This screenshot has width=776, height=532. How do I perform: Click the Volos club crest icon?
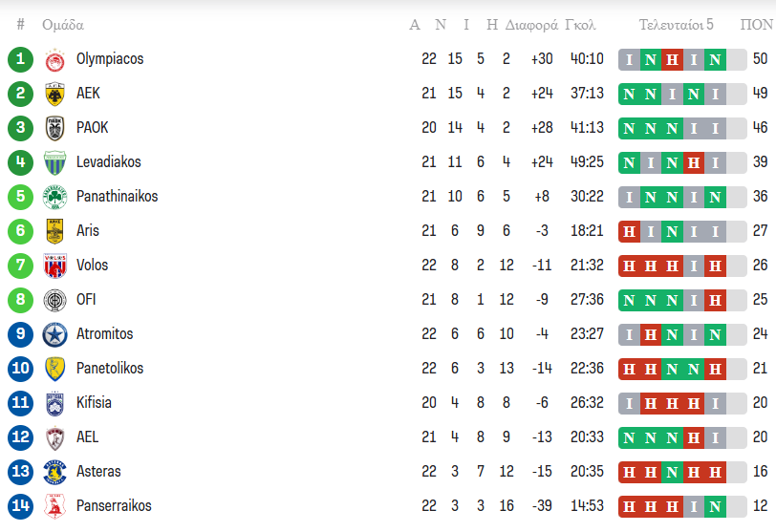(54, 266)
